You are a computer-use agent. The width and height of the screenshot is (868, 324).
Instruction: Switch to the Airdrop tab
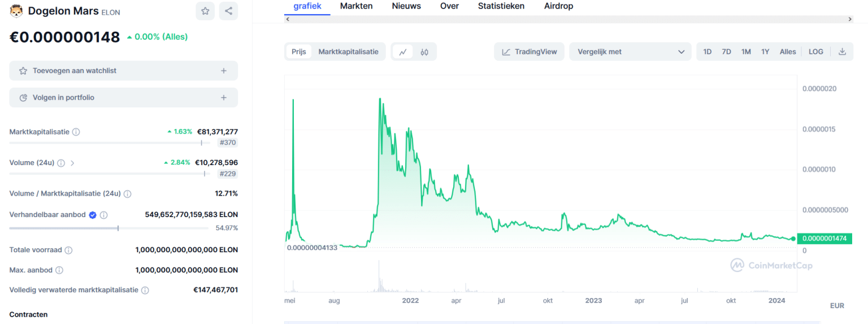tap(558, 6)
